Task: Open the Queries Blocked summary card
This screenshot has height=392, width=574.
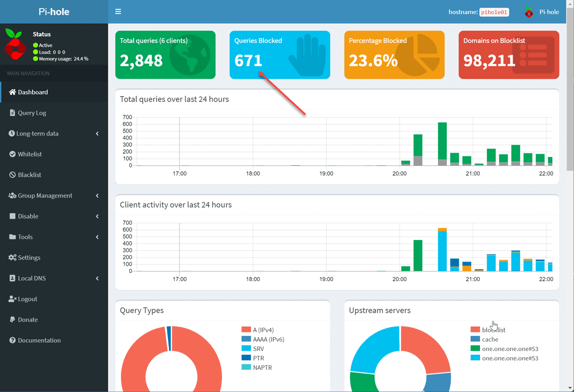Action: [x=279, y=55]
